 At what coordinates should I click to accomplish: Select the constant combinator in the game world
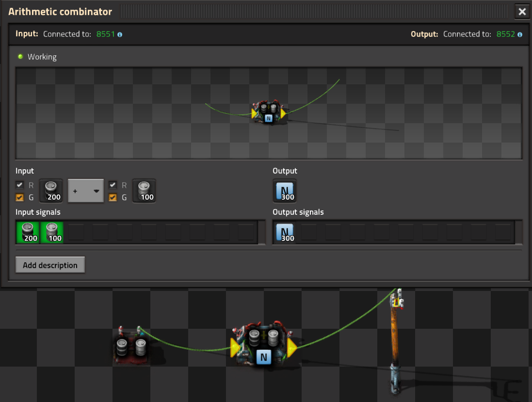(131, 345)
